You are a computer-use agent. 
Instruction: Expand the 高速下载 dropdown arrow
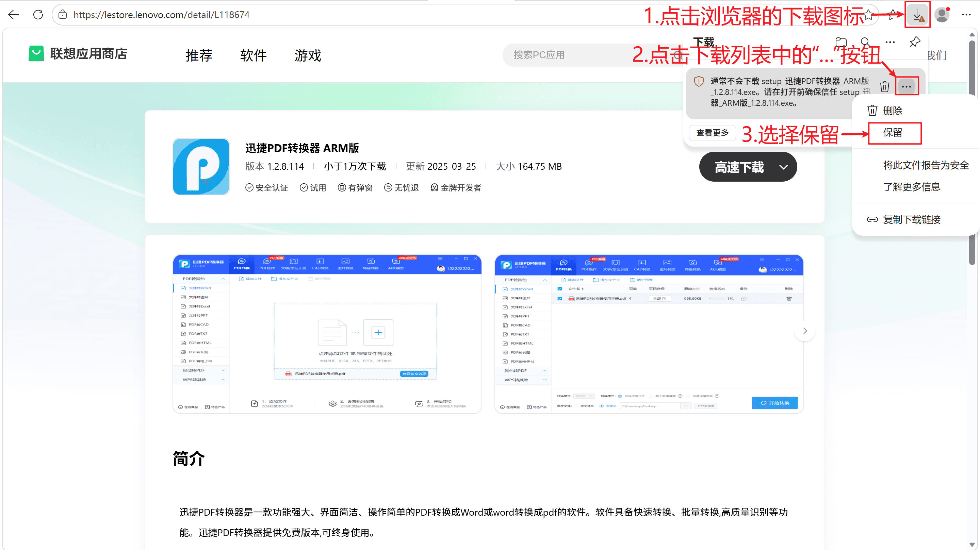(783, 167)
